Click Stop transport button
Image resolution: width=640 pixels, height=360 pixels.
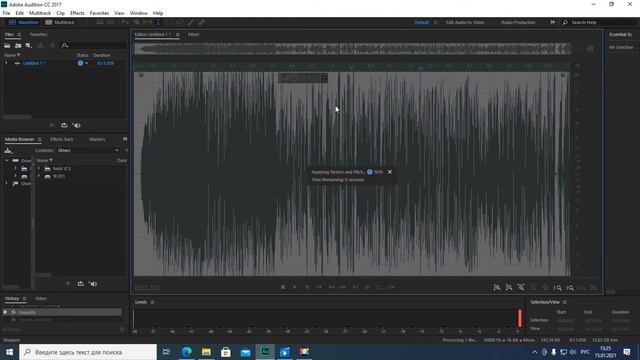pos(283,287)
